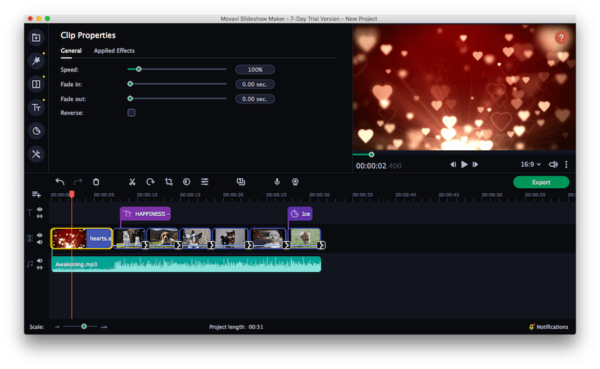Open the help question mark button

tap(561, 38)
